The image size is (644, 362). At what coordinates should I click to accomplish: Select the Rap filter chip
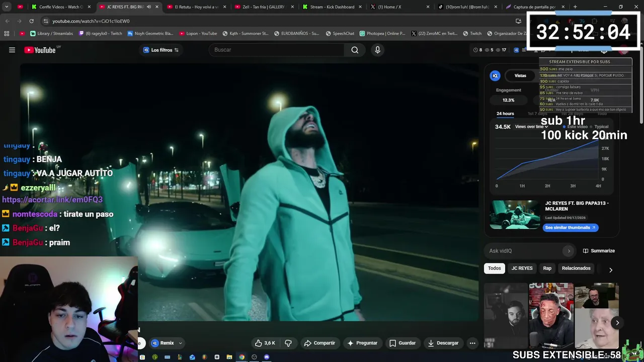(x=547, y=268)
